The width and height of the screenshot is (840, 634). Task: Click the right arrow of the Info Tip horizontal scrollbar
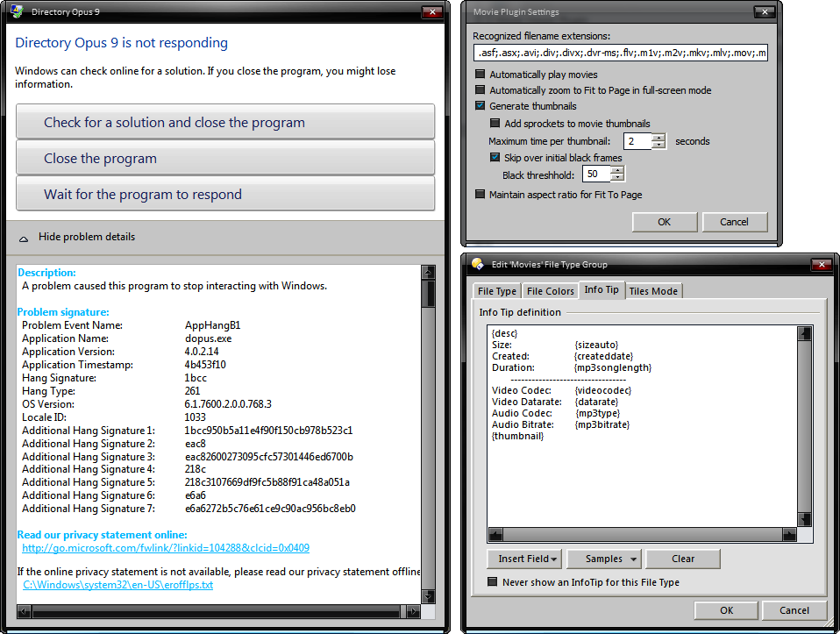pyautogui.click(x=789, y=534)
